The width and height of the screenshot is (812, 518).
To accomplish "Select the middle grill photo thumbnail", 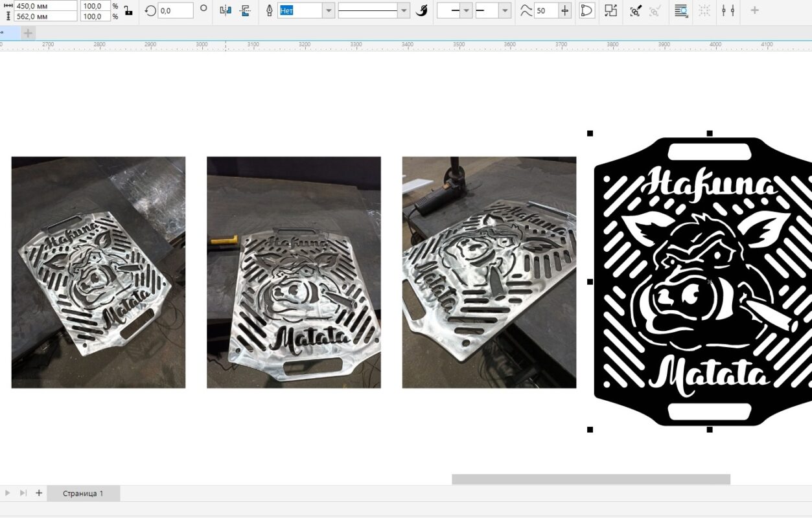I will pos(294,272).
